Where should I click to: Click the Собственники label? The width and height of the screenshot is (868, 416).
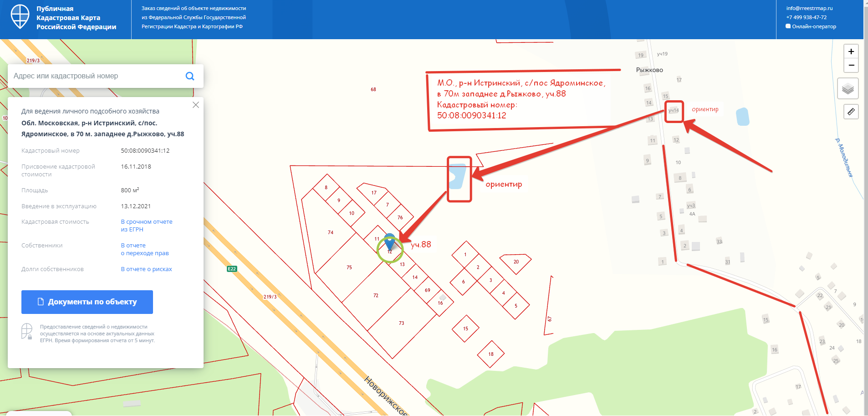(42, 246)
